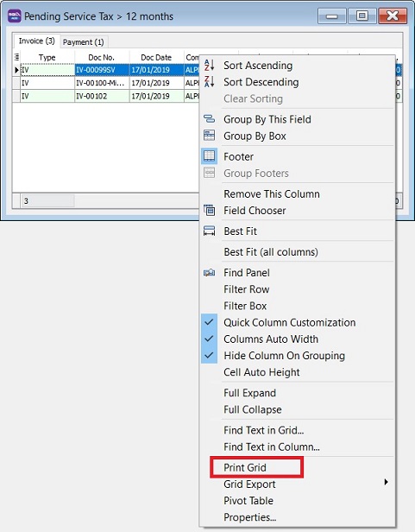Click the Field Chooser icon
Screen dimensions: 415x532
[209, 210]
